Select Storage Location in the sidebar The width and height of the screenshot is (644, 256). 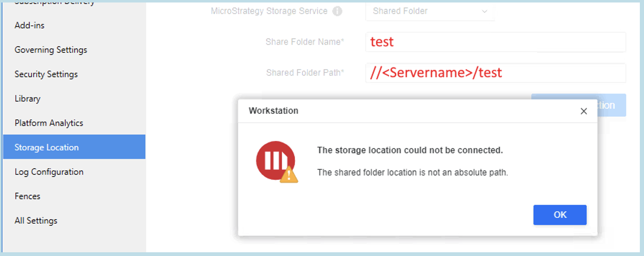point(46,147)
